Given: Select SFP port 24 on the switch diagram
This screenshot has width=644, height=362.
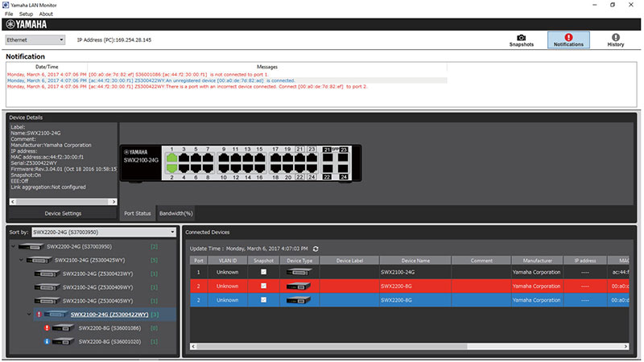Looking at the screenshot, I should point(343,167).
